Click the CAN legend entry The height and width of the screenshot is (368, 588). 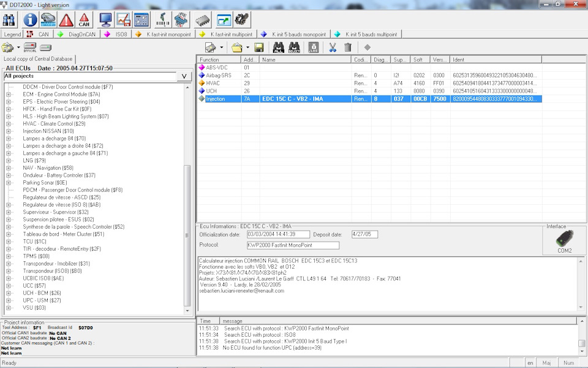39,34
